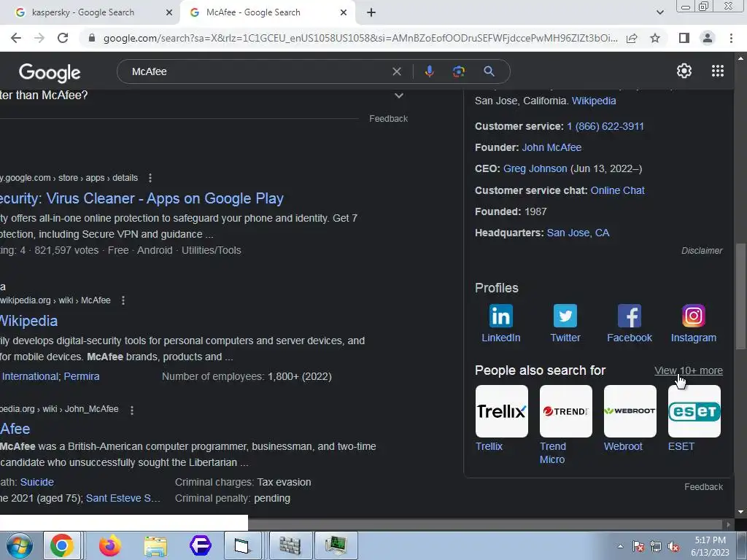747x560 pixels.
Task: Bookmark this page with the star icon
Action: click(655, 38)
